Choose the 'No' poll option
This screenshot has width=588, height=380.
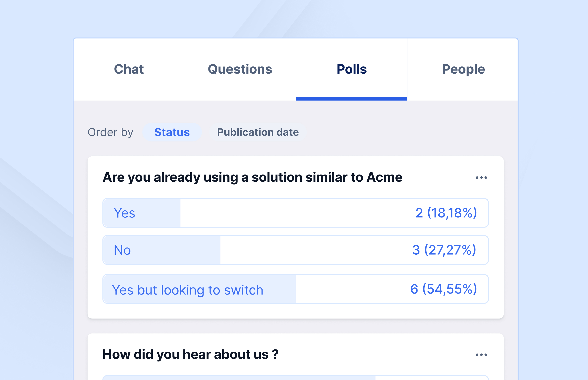295,250
